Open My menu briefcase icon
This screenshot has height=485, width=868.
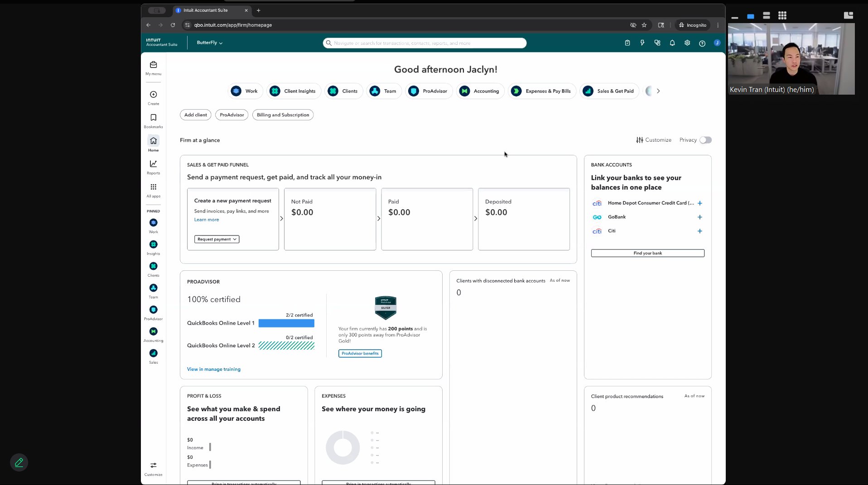tap(153, 65)
